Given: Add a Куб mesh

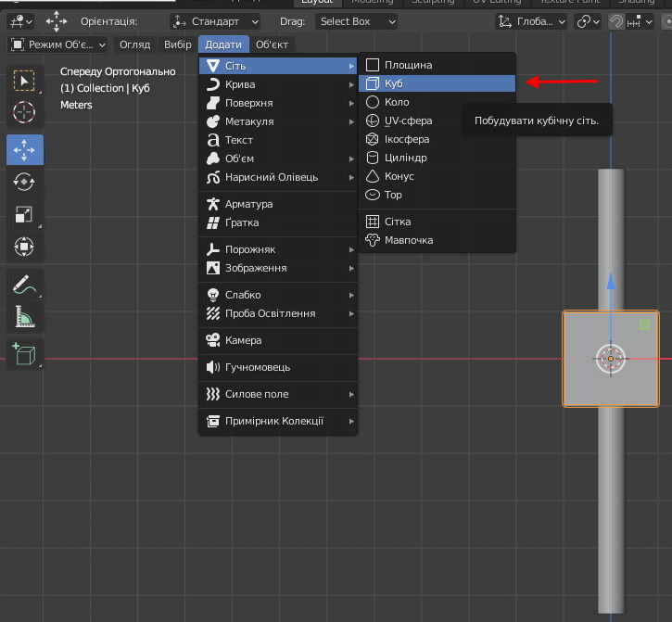Looking at the screenshot, I should (x=437, y=83).
